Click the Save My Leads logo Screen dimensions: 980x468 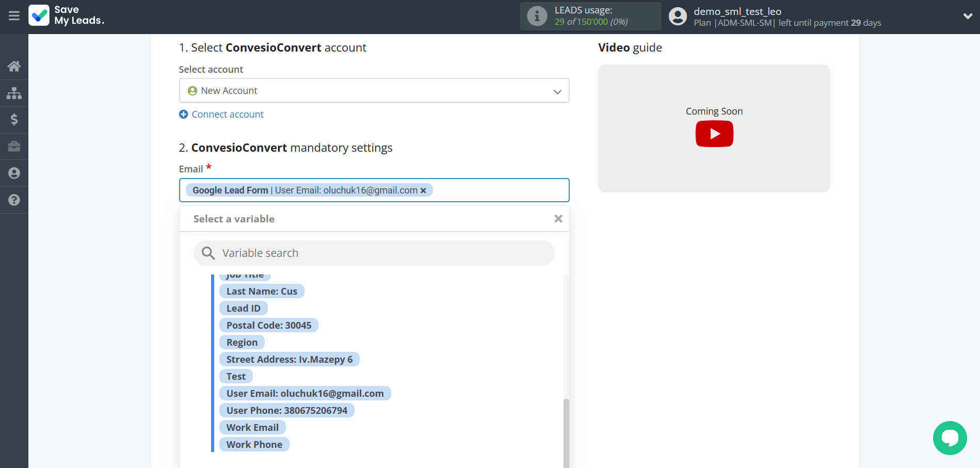[67, 15]
